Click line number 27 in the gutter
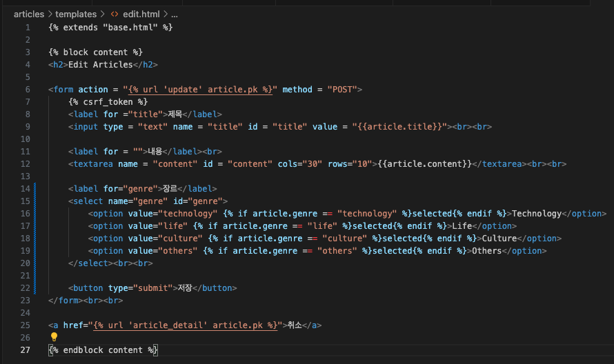The width and height of the screenshot is (614, 364). coord(26,350)
